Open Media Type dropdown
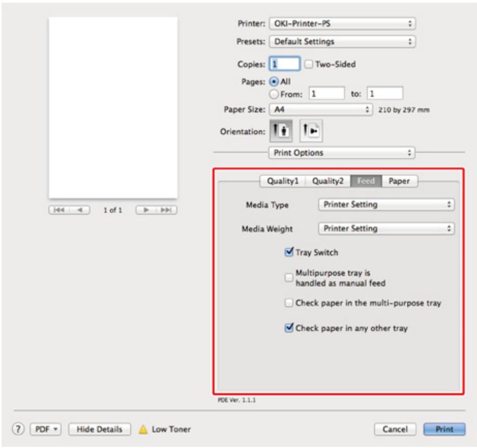 (x=386, y=205)
